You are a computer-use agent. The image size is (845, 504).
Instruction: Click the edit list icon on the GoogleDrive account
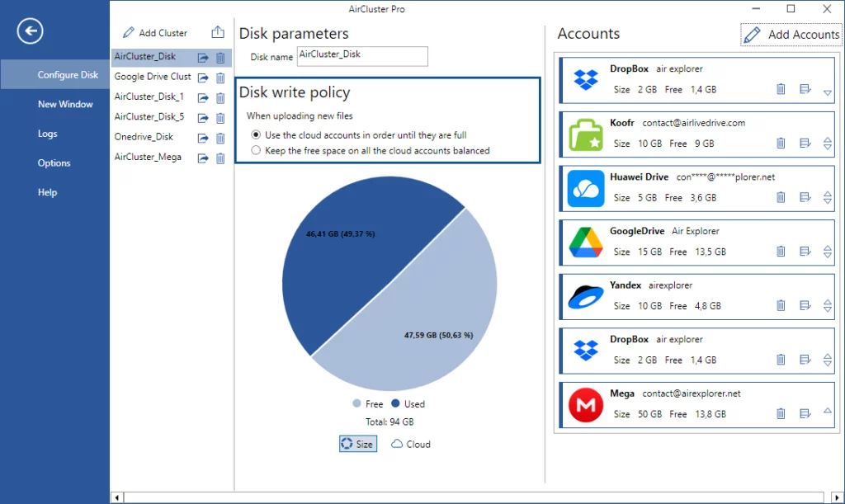point(805,252)
